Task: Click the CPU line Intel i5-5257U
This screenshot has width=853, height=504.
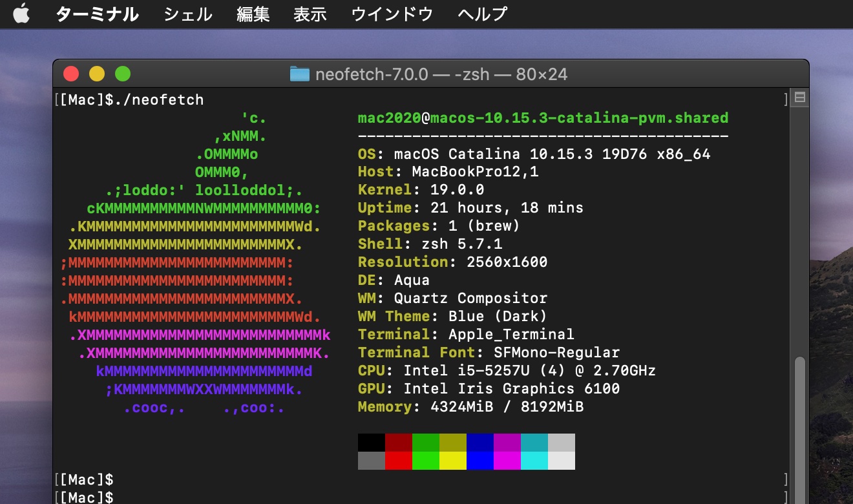Action: point(507,372)
